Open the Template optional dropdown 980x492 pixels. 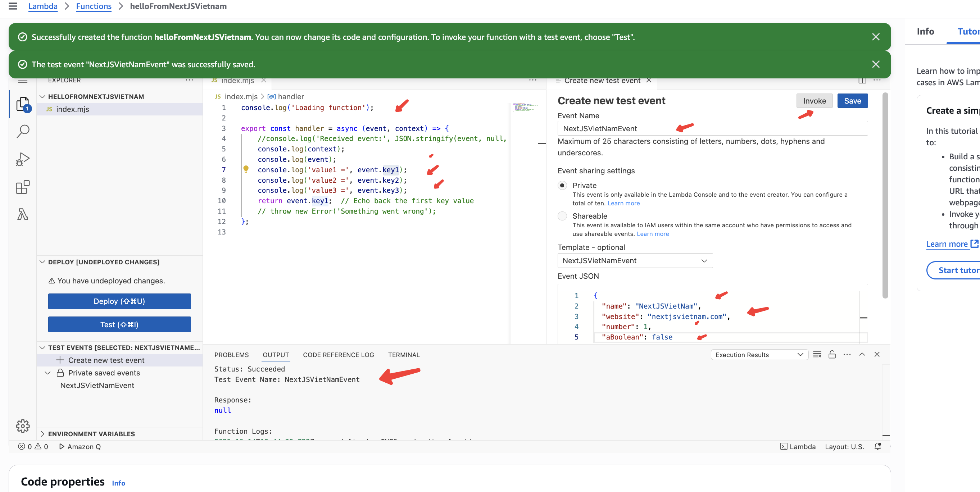[635, 260]
